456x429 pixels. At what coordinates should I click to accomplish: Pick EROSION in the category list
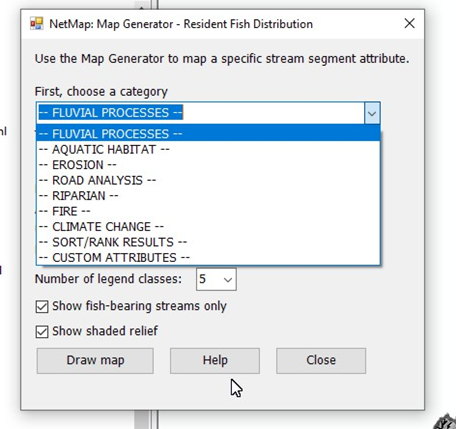pos(208,165)
